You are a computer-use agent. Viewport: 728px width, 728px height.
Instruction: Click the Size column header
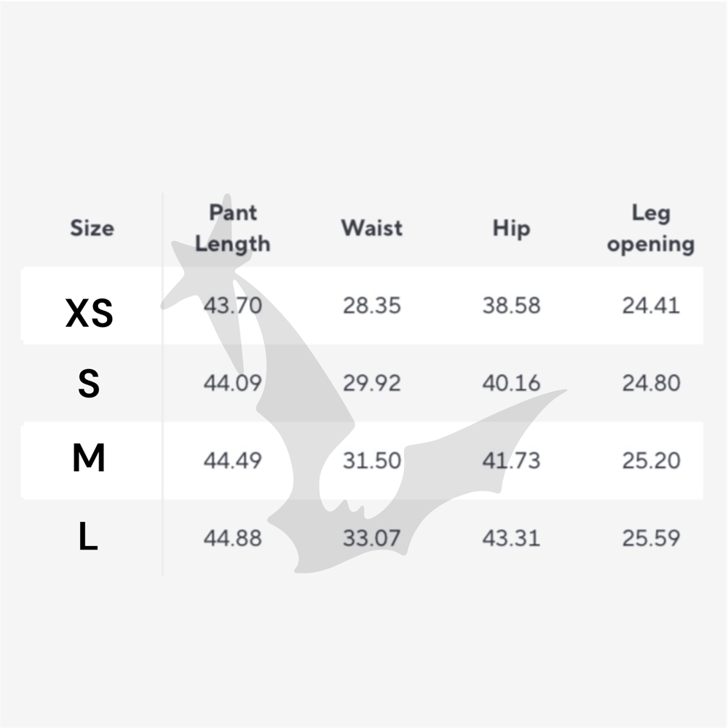(92, 228)
